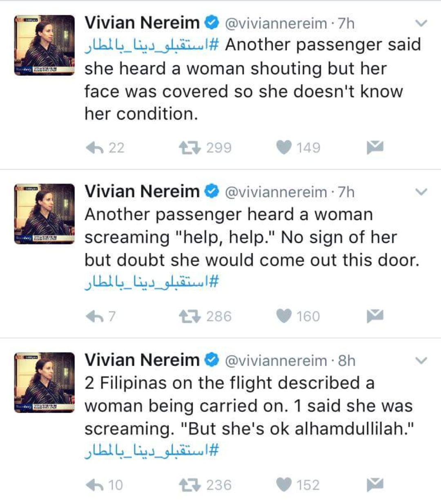
Task: Reply to the 'face was covered' tweet
Action: pos(95,147)
